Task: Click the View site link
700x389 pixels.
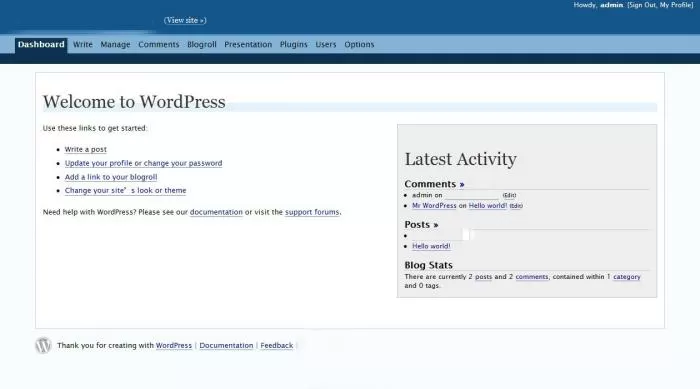Action: 185,20
